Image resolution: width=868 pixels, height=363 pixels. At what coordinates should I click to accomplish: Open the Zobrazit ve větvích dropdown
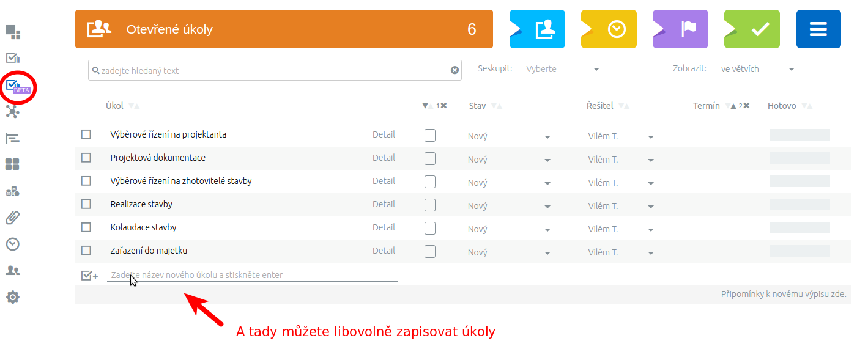point(759,69)
